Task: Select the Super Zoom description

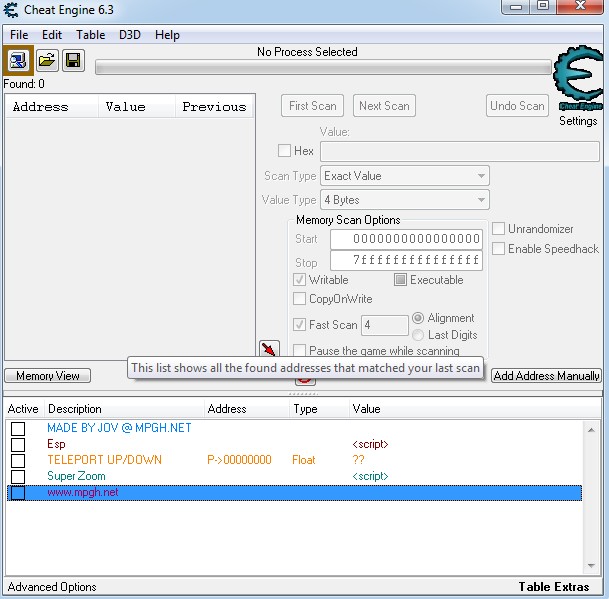Action: coord(76,476)
